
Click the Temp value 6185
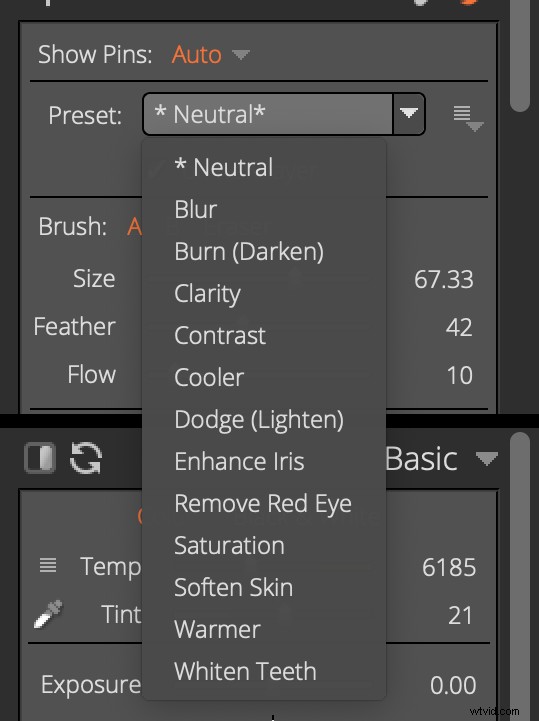point(449,567)
